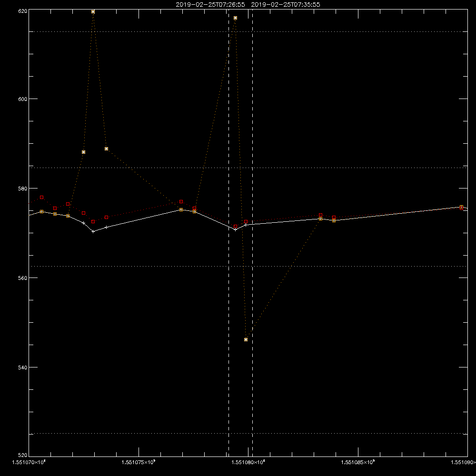Click the topmost horizontal dotted threshold line
Viewport: 476px width, 476px height.
tap(248, 31)
